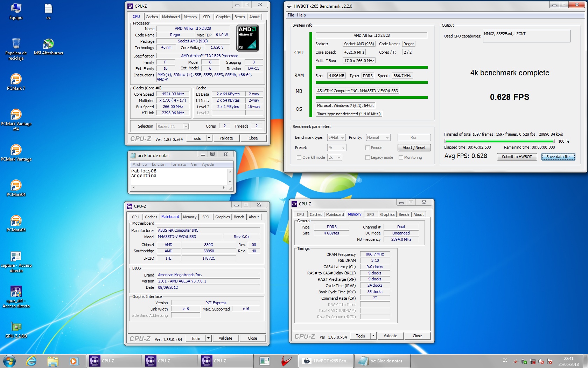Open cpuz_x64 desktop shortcut

pyautogui.click(x=16, y=297)
